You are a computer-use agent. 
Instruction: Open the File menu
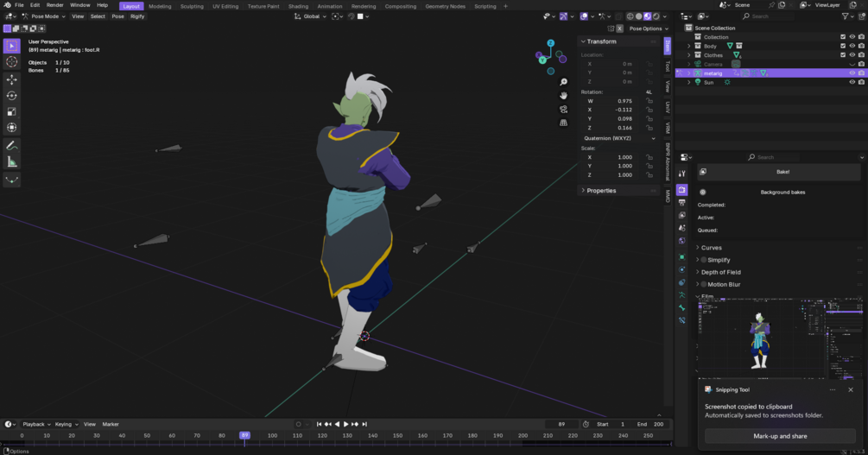19,5
